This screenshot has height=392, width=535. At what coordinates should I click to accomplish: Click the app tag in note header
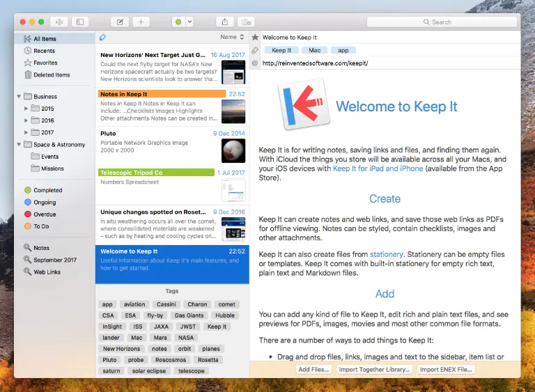click(343, 51)
